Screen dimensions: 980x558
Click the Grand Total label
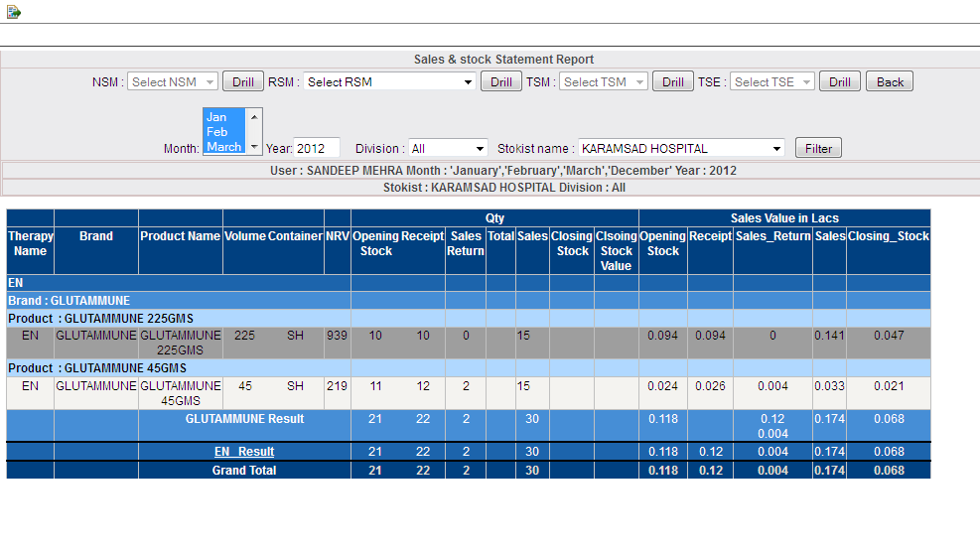point(244,470)
